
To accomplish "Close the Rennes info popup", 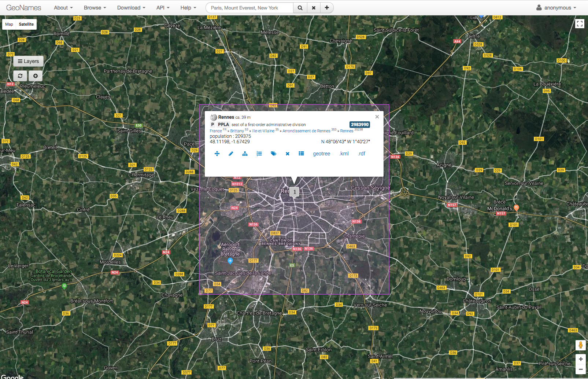I will (x=377, y=117).
